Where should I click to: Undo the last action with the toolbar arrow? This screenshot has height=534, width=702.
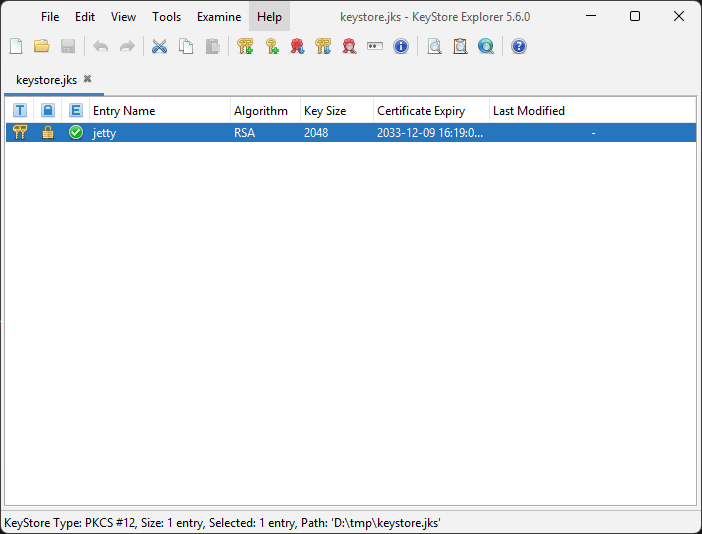pos(101,46)
